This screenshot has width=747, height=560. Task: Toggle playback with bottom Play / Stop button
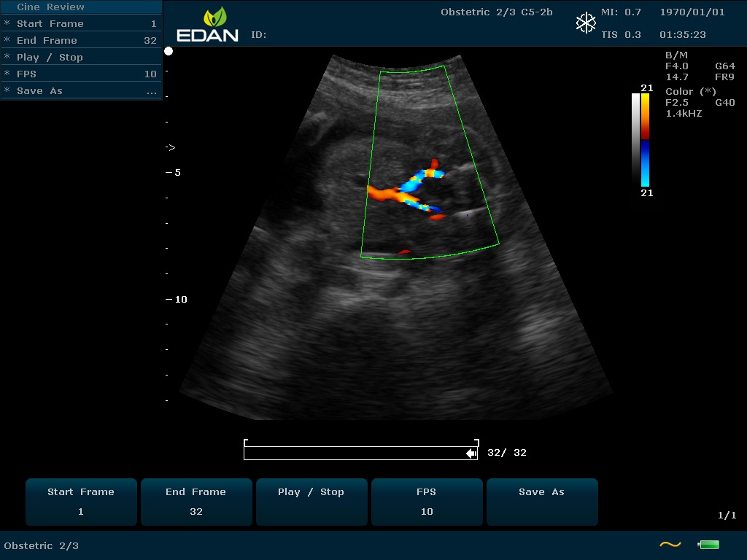[311, 502]
